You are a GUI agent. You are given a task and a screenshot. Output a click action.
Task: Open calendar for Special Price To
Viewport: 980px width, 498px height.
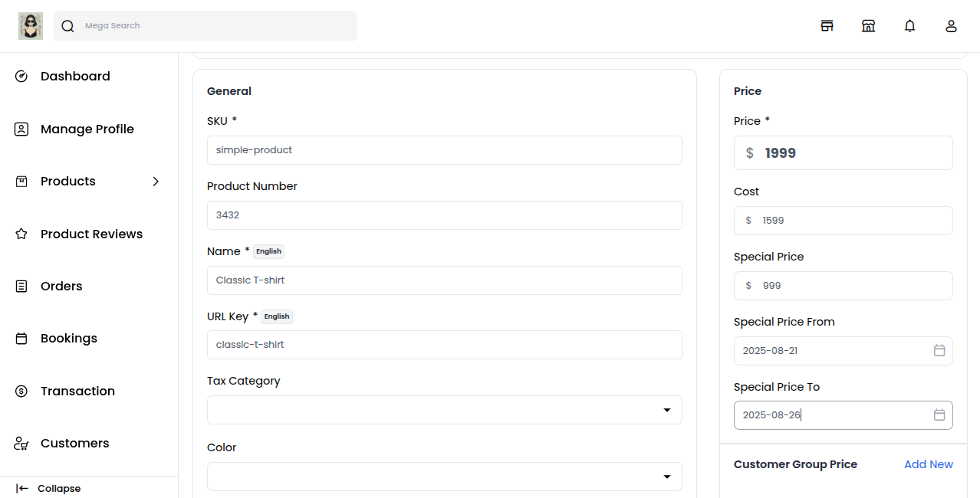939,414
